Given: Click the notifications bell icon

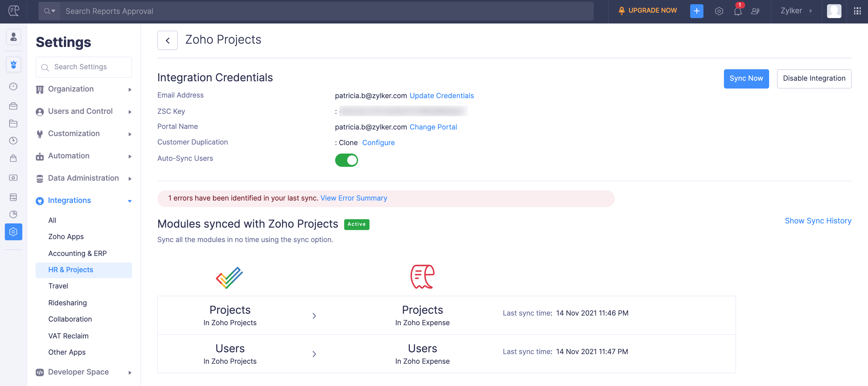Looking at the screenshot, I should [x=737, y=11].
